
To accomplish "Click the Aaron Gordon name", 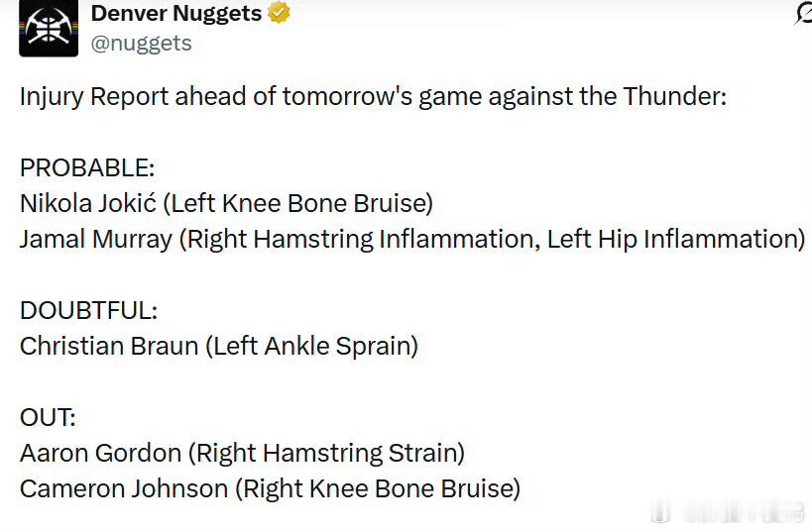I will click(x=99, y=454).
